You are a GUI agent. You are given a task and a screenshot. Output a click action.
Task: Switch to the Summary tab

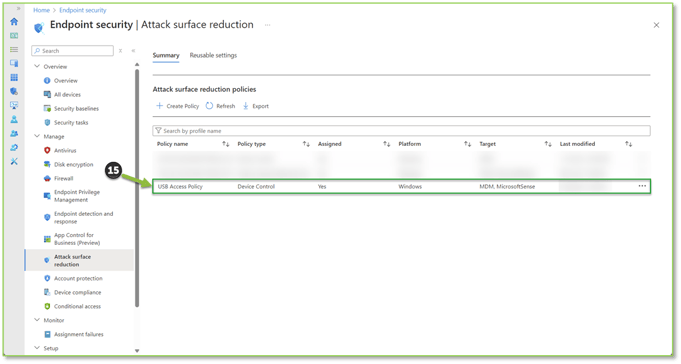(x=166, y=55)
